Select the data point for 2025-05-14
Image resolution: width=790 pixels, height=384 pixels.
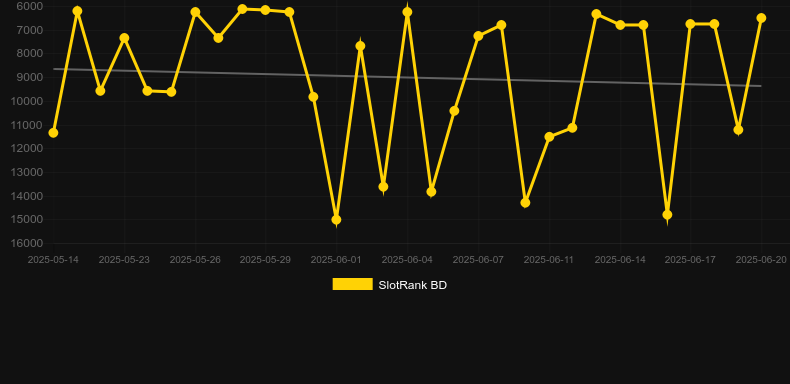coord(53,133)
